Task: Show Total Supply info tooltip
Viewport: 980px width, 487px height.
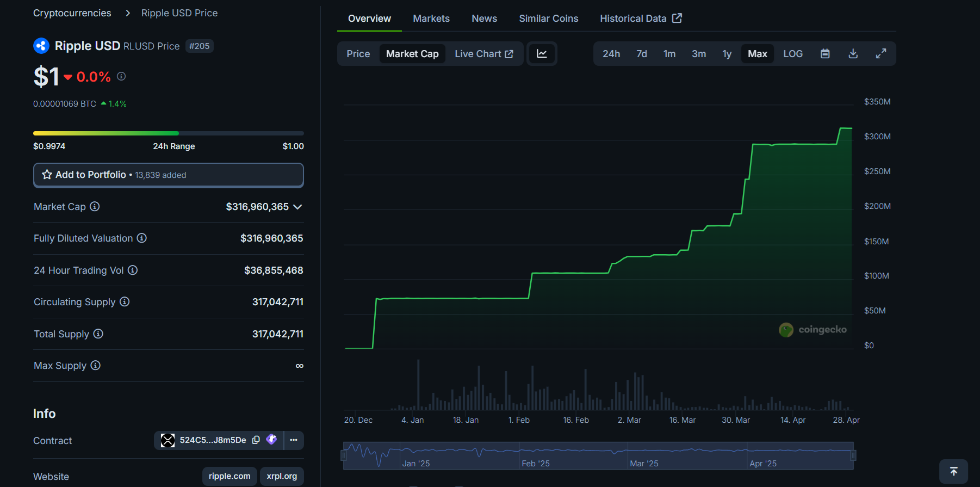Action: click(98, 334)
